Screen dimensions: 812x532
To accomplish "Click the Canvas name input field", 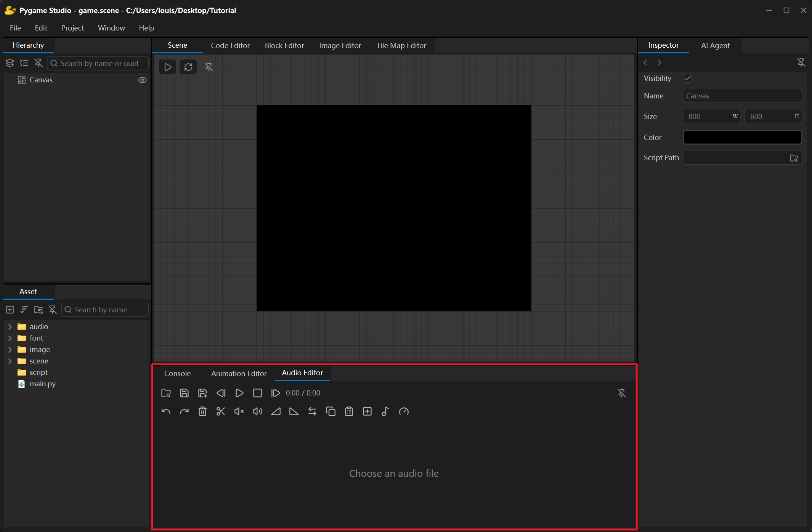I will (742, 96).
